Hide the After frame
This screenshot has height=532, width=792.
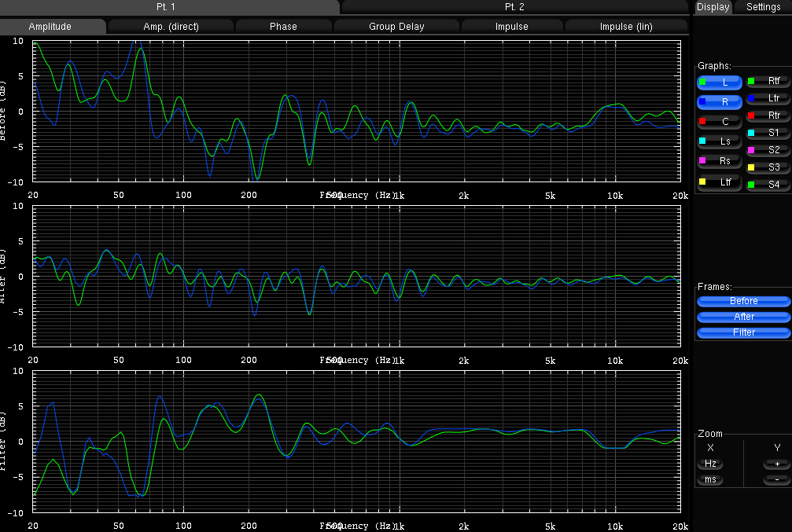[743, 317]
